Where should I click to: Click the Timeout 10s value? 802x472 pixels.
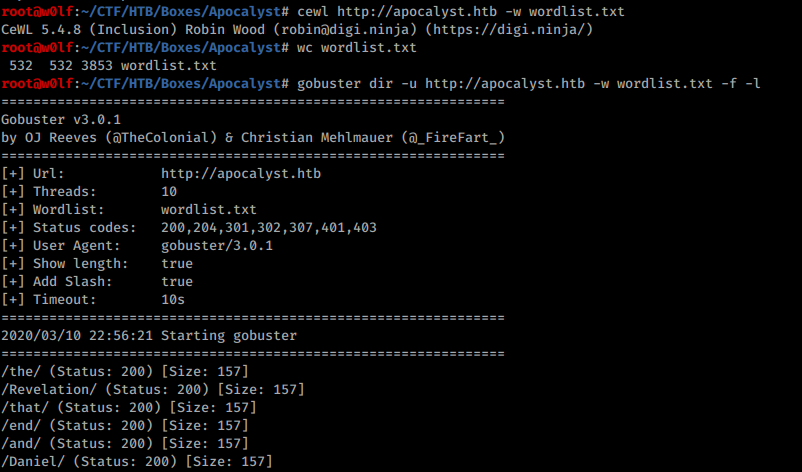point(173,299)
